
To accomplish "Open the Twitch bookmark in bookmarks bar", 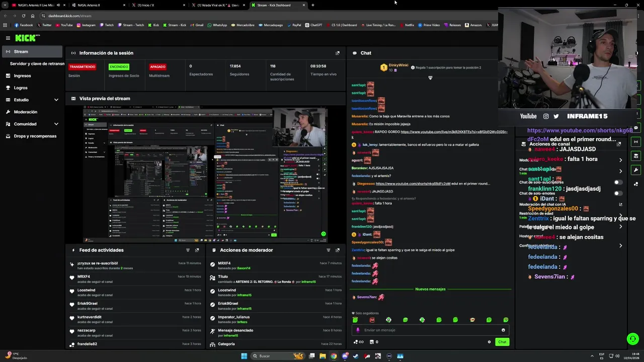I will pos(106,25).
